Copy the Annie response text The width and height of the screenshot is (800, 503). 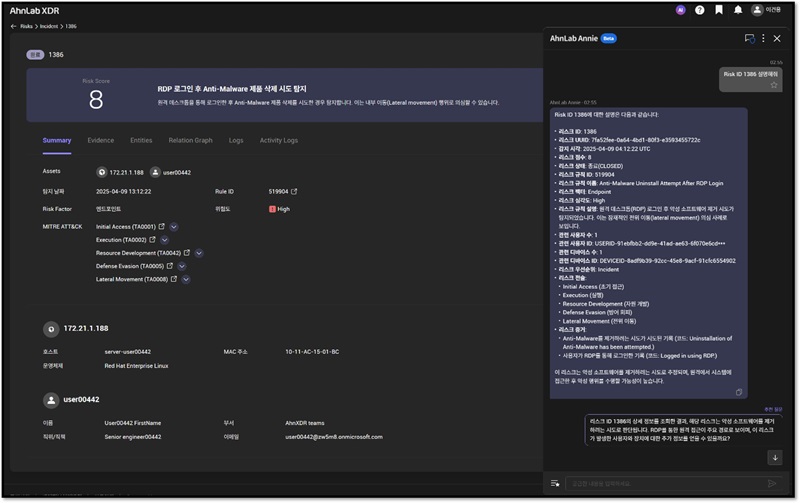739,392
